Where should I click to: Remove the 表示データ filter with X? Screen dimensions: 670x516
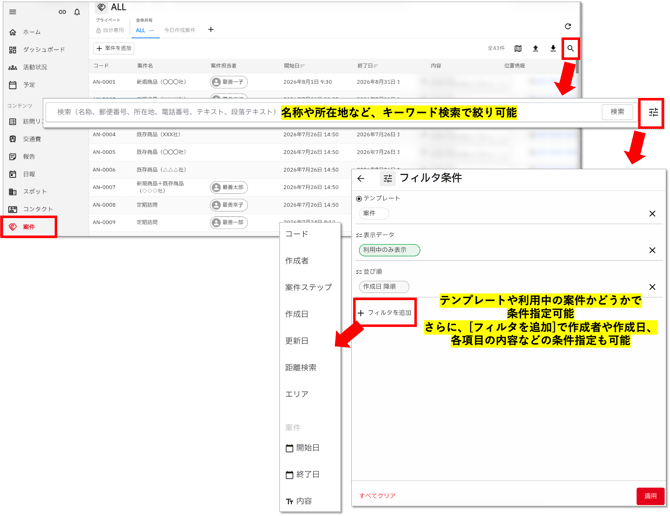[x=652, y=250]
